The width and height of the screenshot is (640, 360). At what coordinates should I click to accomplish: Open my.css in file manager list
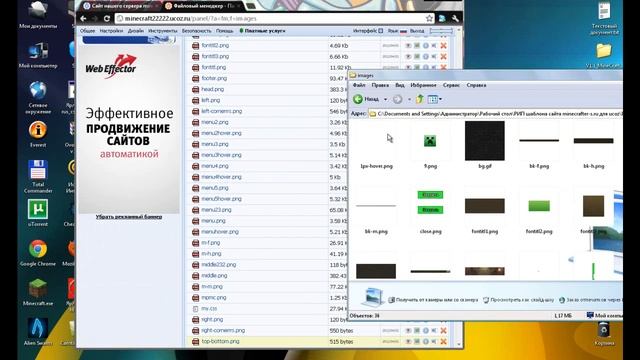pyautogui.click(x=209, y=309)
